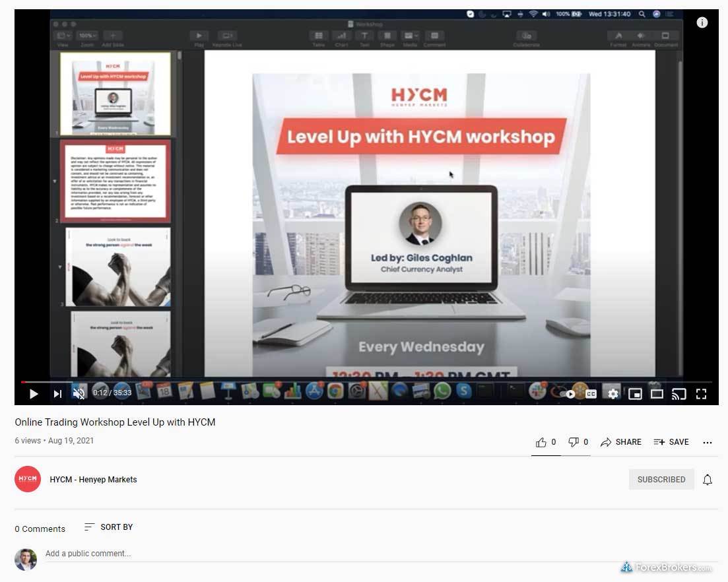Open the Keynote Document inspector tab

tap(665, 36)
